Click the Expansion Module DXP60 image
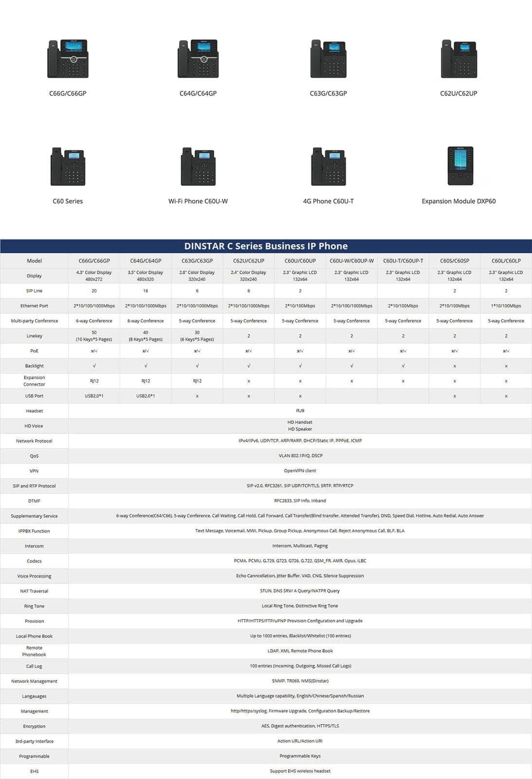 coord(460,166)
